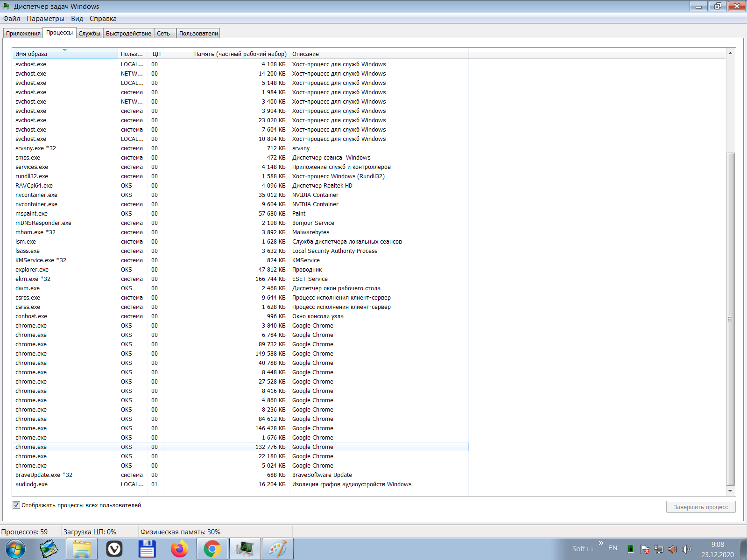
Task: Switch to the Службы tab
Action: click(90, 33)
